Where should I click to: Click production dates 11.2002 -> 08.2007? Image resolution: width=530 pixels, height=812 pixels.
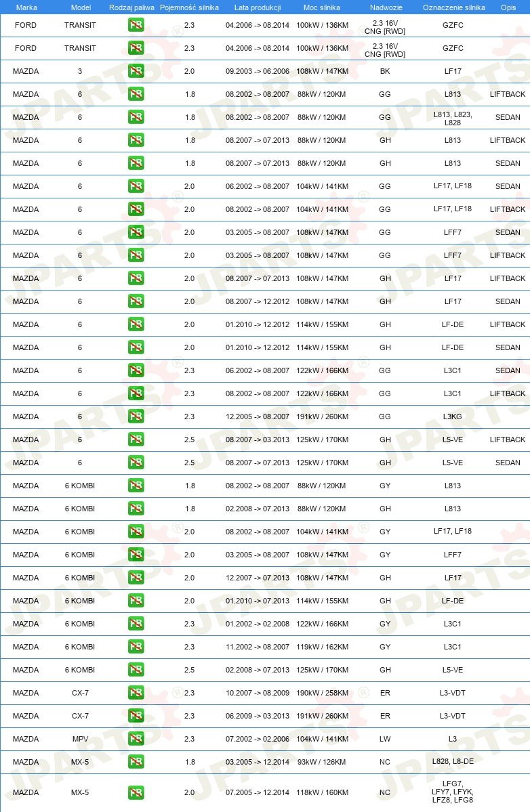tap(258, 646)
